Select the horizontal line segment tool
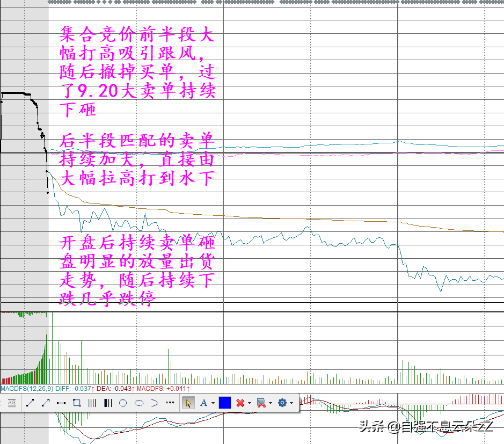 61,403
